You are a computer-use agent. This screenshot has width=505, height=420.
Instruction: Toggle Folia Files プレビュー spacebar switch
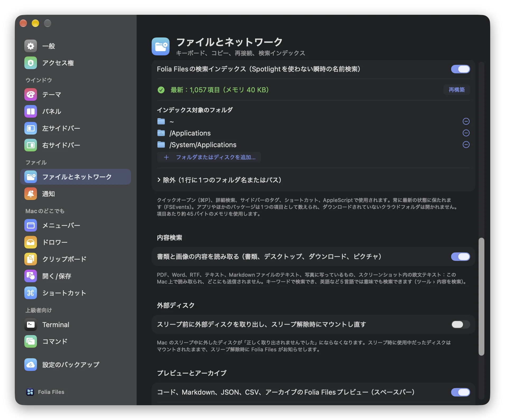click(460, 392)
